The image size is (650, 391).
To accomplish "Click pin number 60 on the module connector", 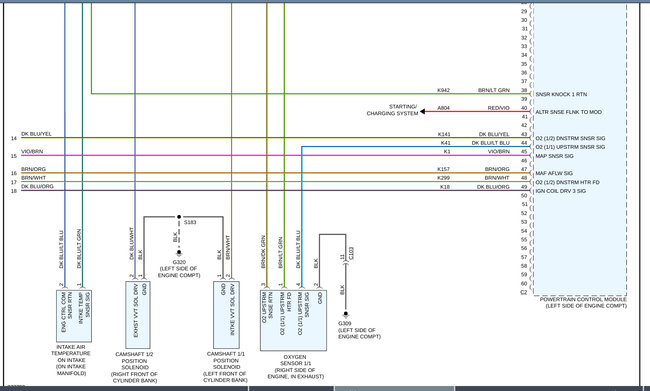I will click(x=524, y=284).
